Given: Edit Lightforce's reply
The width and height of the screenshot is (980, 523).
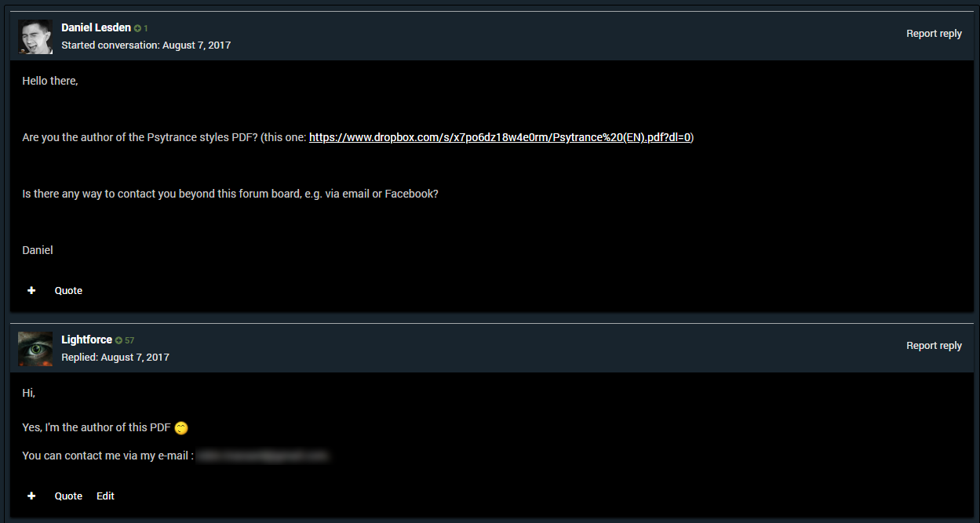Looking at the screenshot, I should (x=105, y=496).
